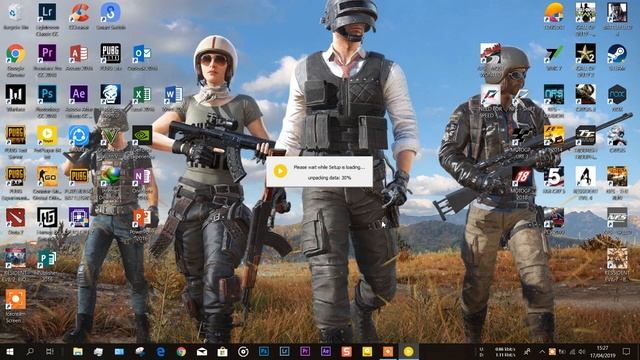Screen dimensions: 640x360
Task: Open the volume control in the tray
Action: tap(582, 351)
